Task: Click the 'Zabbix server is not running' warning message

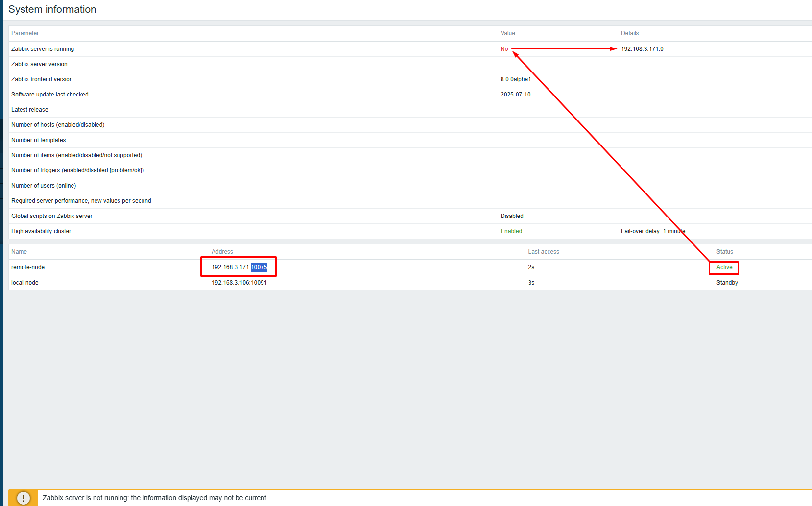Action: click(155, 498)
